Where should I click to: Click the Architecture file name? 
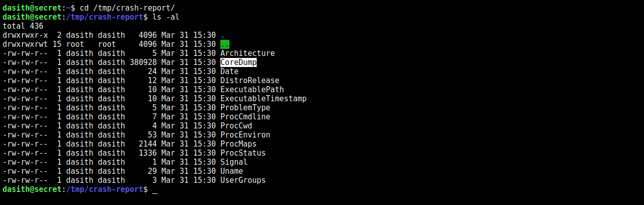pos(247,53)
